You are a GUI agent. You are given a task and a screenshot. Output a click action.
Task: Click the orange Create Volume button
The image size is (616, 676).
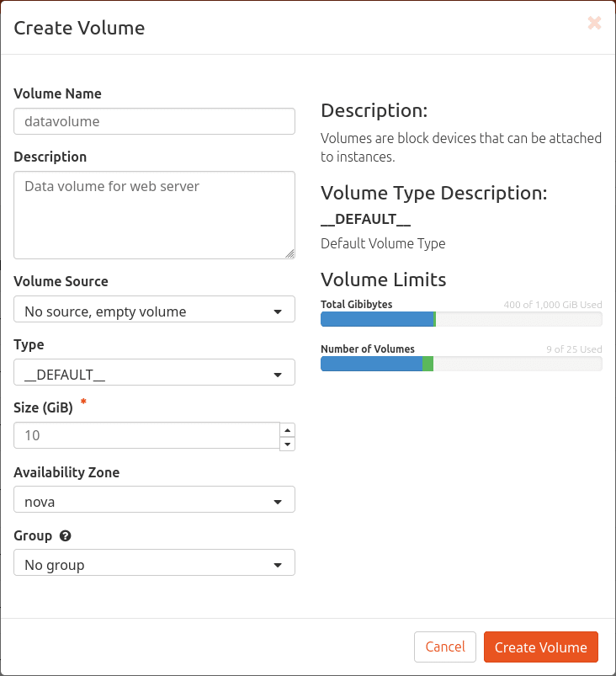[540, 647]
